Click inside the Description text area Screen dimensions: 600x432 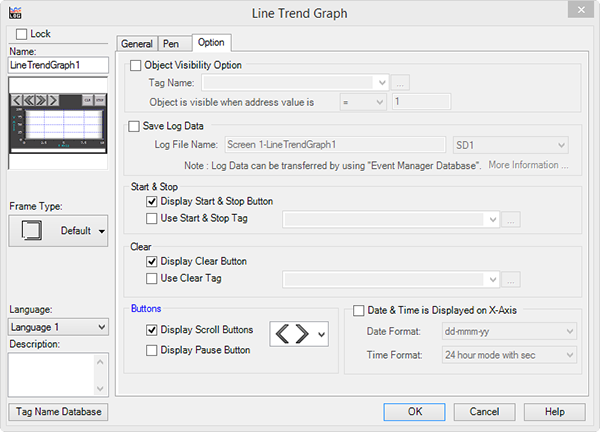point(52,375)
